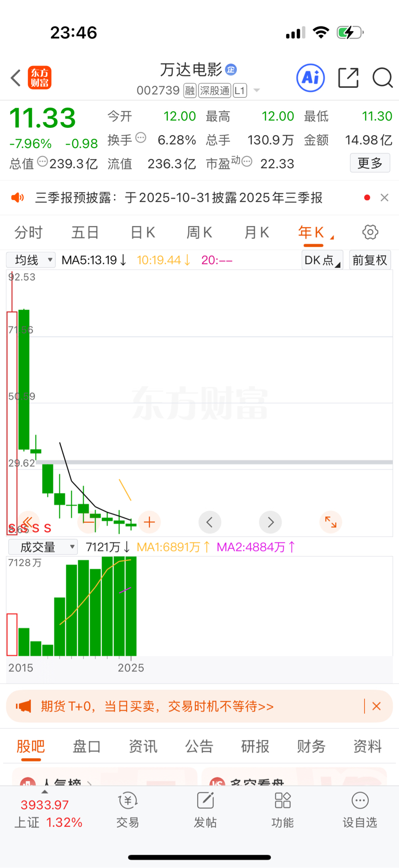Expand stock switcher arrow beside L1

click(256, 91)
